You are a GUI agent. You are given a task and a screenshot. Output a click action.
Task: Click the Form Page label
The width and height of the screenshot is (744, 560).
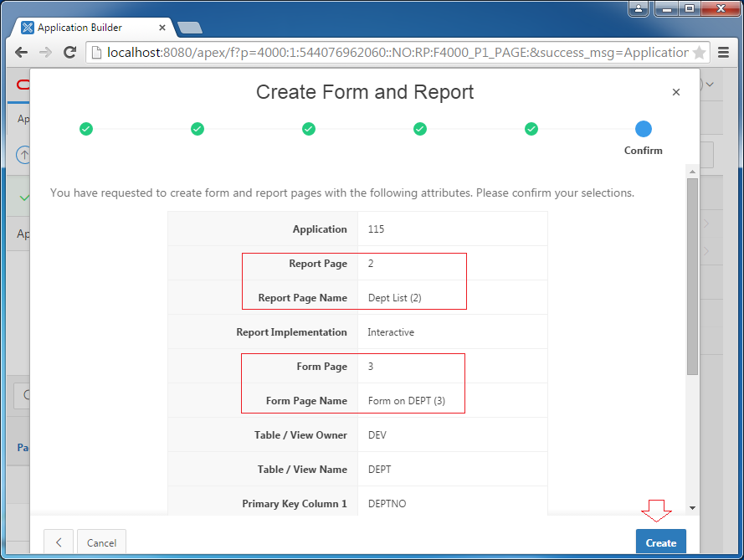[322, 367]
